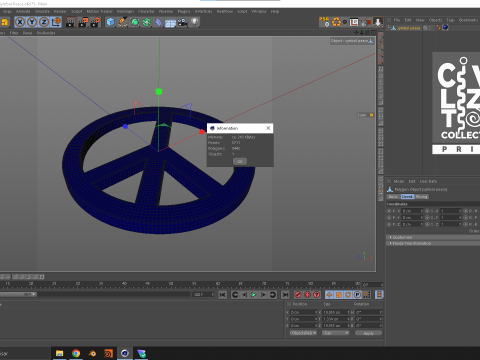
Task: Open the viewport Panel menu
Action: [27, 33]
